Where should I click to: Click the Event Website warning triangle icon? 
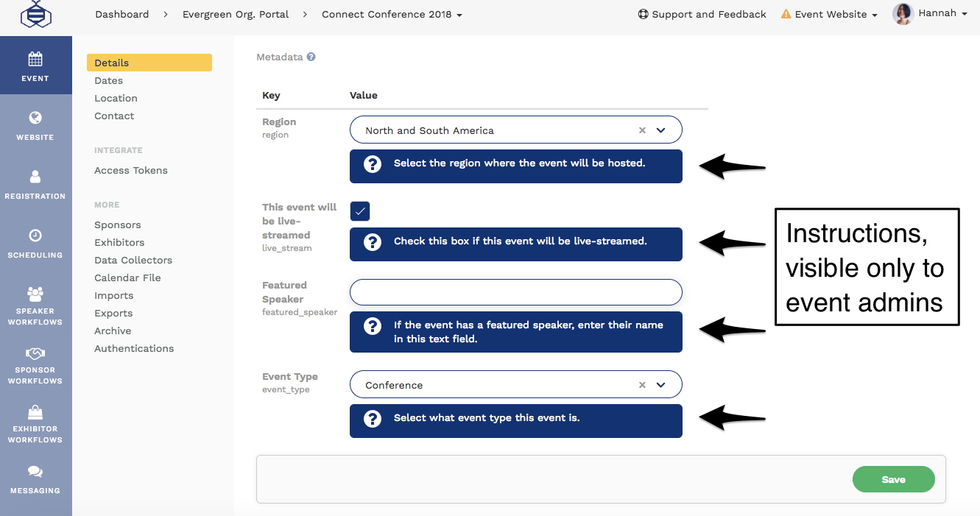pos(786,14)
